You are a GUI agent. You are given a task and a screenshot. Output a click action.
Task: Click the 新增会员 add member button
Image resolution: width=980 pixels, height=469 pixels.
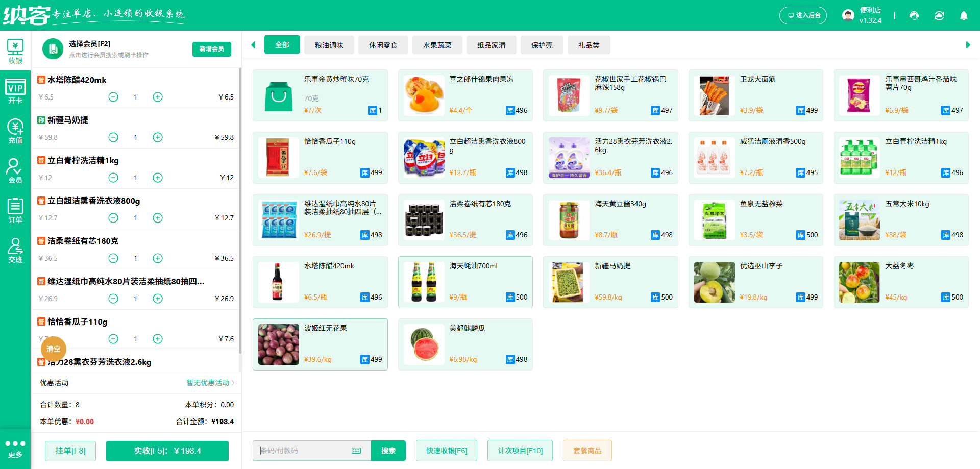(x=211, y=49)
